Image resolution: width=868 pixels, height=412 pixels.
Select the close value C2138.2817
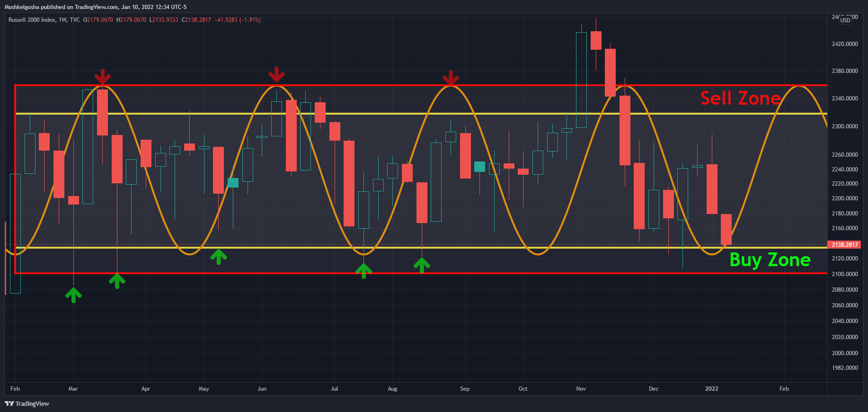click(196, 20)
